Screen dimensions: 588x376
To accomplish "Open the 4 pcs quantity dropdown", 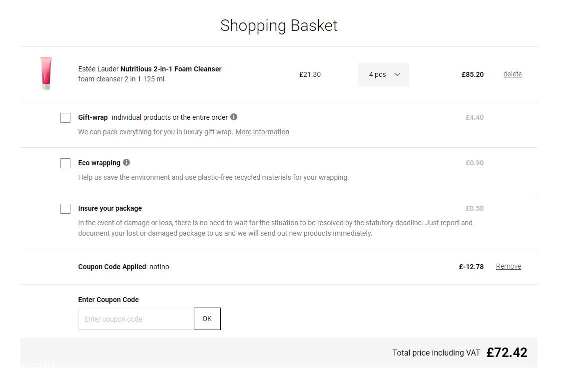I will pos(384,74).
